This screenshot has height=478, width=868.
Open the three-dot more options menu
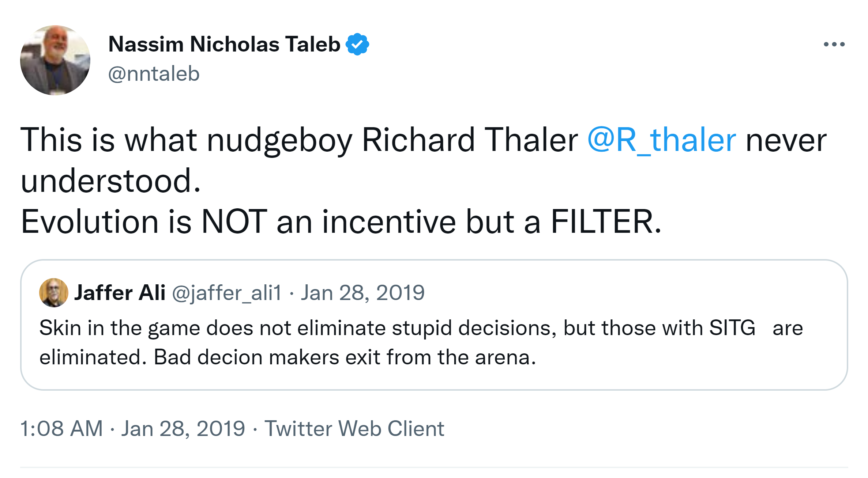(834, 44)
